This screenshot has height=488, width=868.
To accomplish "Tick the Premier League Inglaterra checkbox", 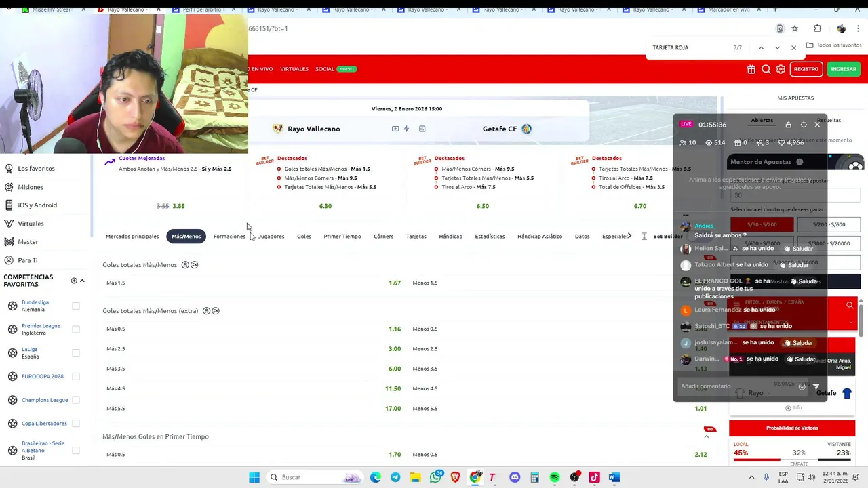I will [76, 329].
